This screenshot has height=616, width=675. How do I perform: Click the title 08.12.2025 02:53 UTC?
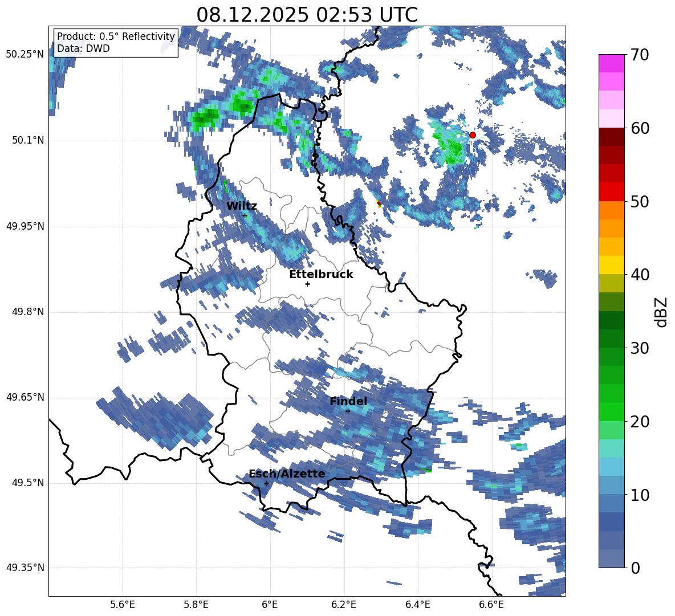(307, 15)
